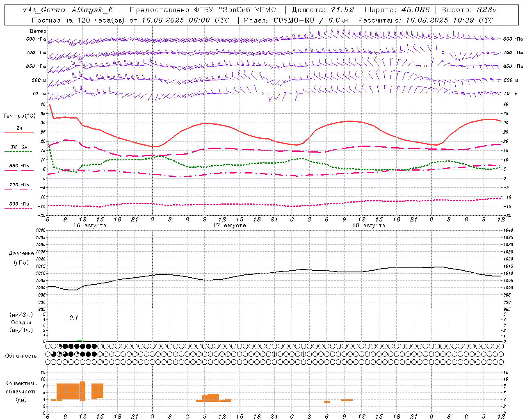Click the 500 гПа temperature legend entry

pos(19,204)
